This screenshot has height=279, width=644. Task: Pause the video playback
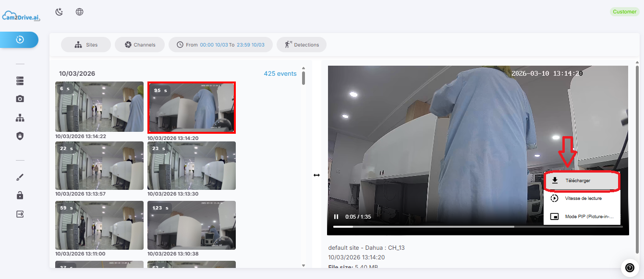(x=336, y=217)
